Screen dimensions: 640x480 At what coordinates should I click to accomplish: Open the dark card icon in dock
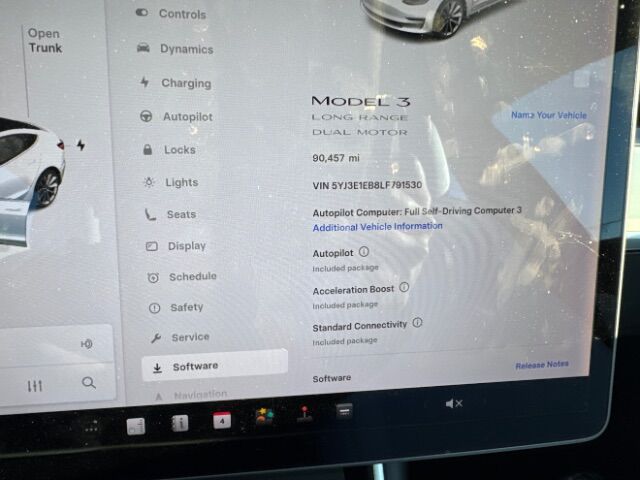344,411
